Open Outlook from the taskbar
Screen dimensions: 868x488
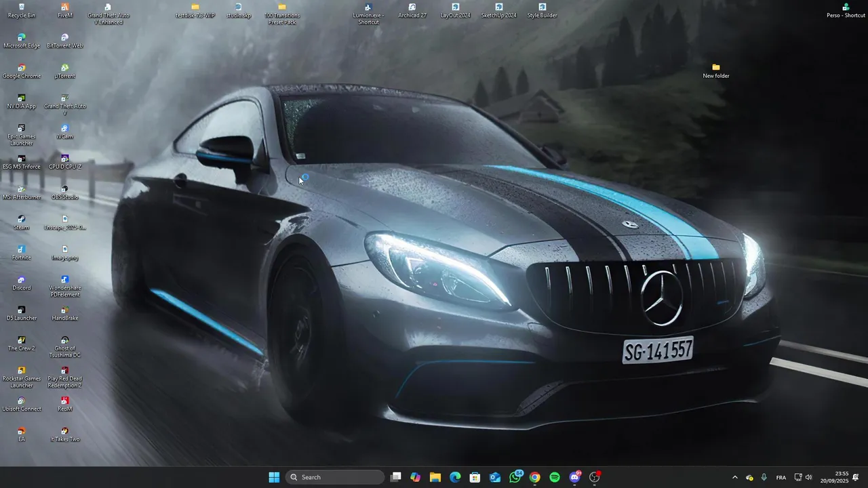pyautogui.click(x=495, y=477)
